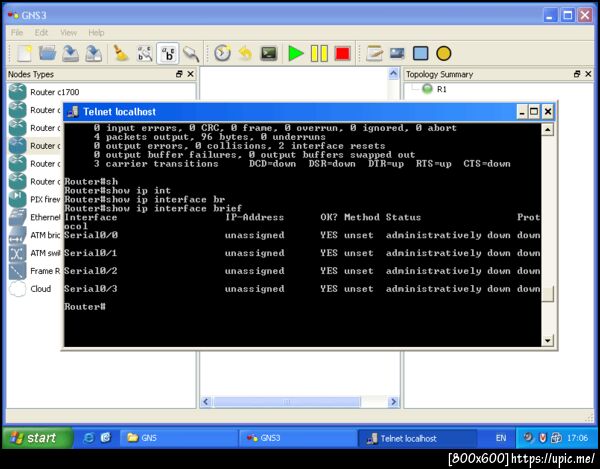Open console with terminal toolbar icon
600x469 pixels.
click(x=269, y=53)
